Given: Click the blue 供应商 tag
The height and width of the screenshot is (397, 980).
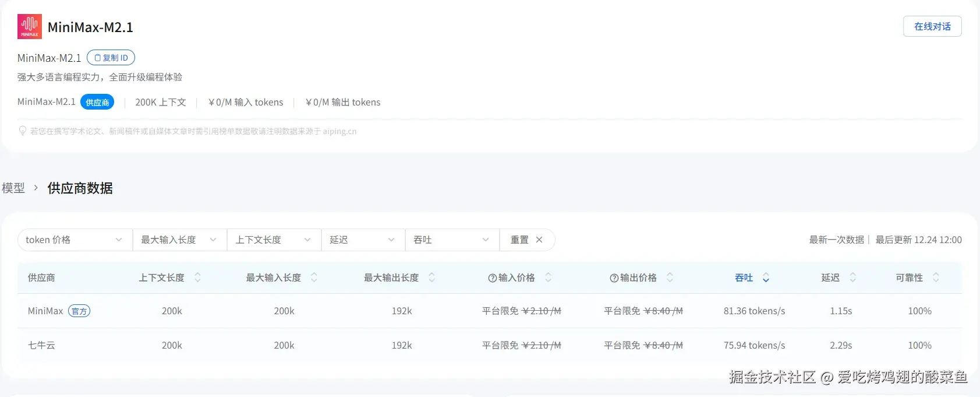Looking at the screenshot, I should (x=97, y=102).
